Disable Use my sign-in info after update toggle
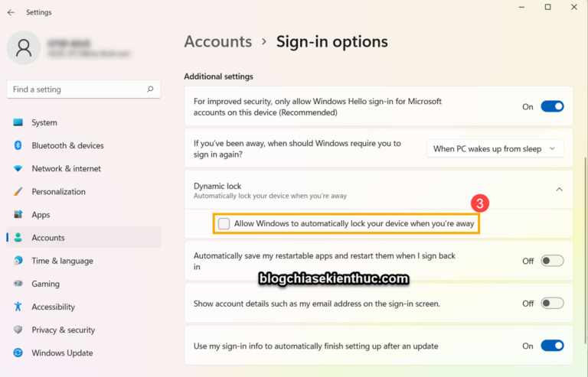Image resolution: width=588 pixels, height=377 pixels. 552,346
